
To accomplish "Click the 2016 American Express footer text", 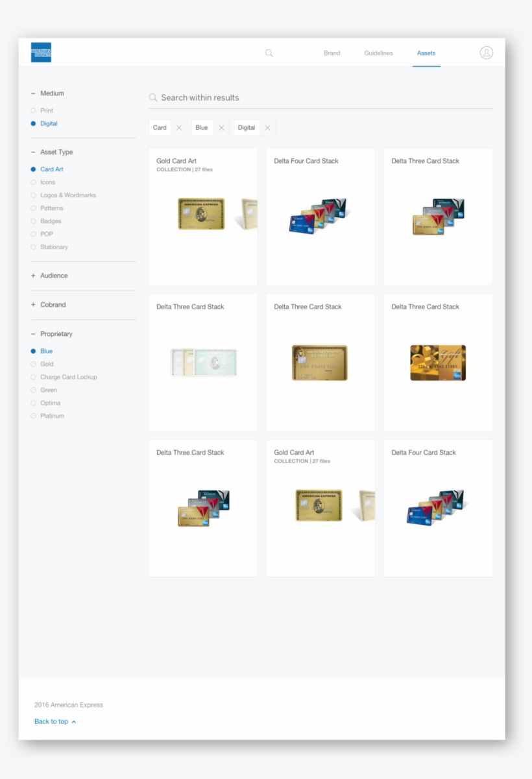I will point(69,705).
